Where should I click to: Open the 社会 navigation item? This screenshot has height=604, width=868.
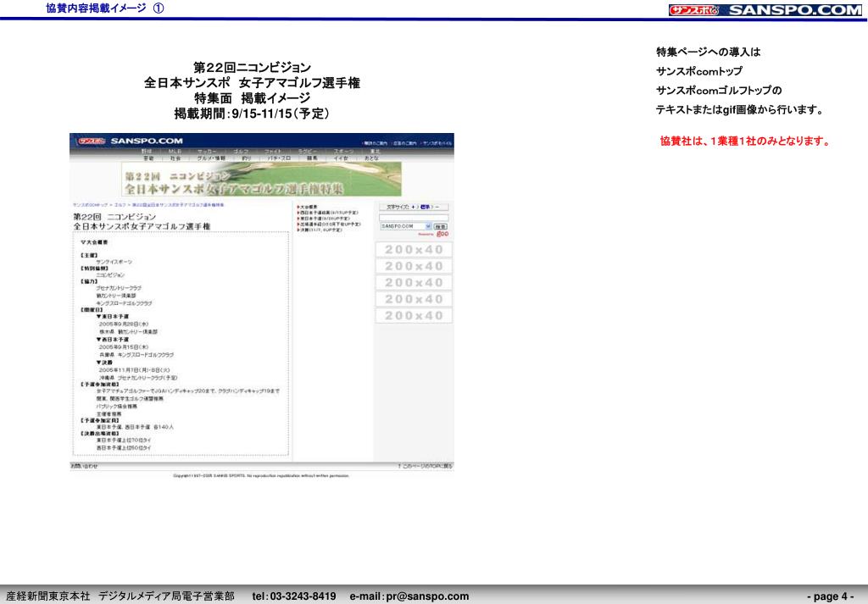pyautogui.click(x=175, y=158)
